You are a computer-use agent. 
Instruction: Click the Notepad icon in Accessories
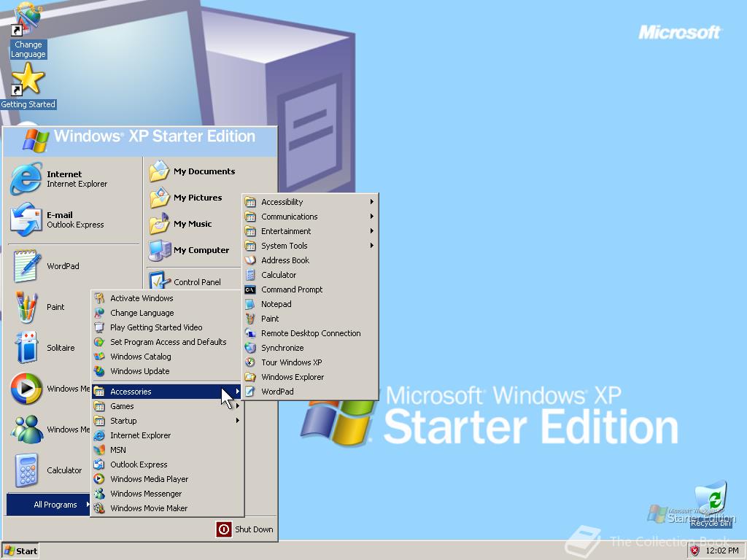point(250,304)
